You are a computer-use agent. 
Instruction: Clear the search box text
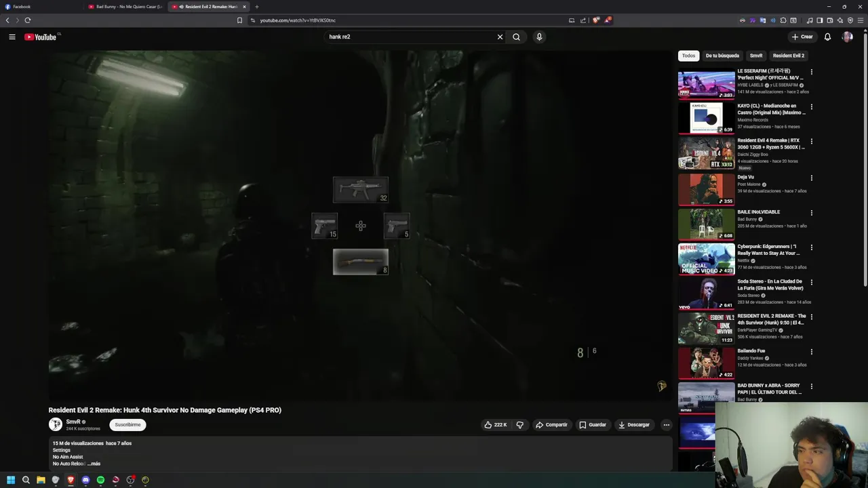coord(500,37)
